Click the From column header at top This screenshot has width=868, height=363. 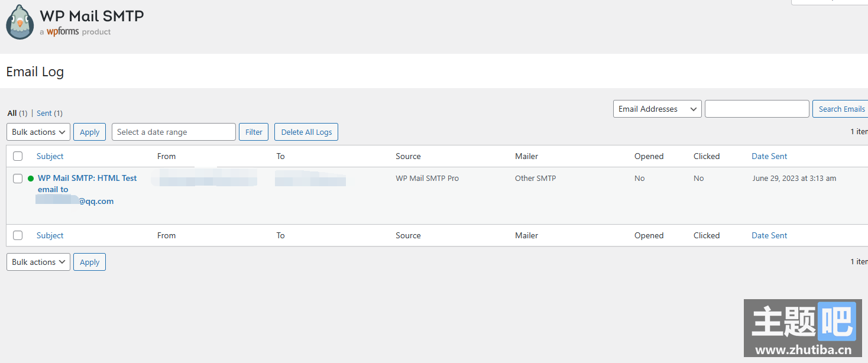point(166,156)
